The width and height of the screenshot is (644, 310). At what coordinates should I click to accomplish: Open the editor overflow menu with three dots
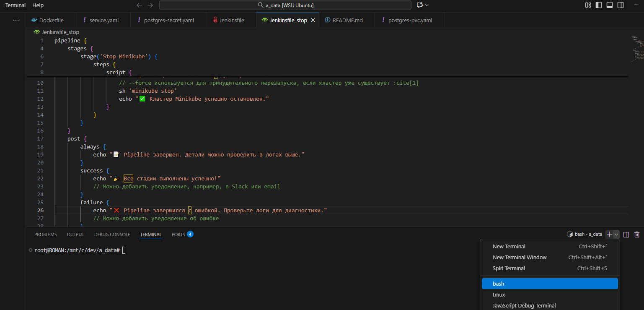16,20
